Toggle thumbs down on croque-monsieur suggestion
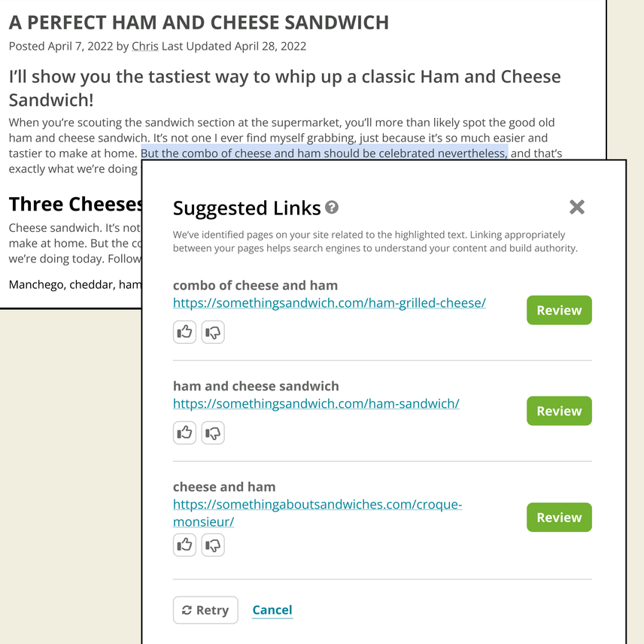 coord(213,545)
